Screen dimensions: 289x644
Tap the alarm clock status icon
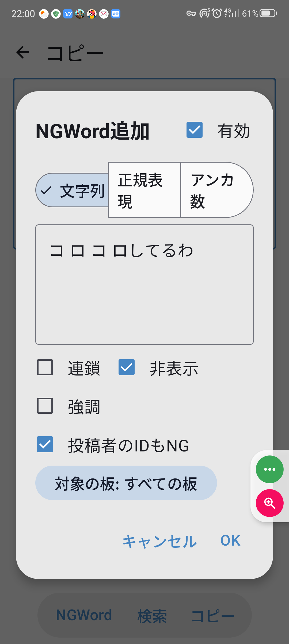coord(217,13)
